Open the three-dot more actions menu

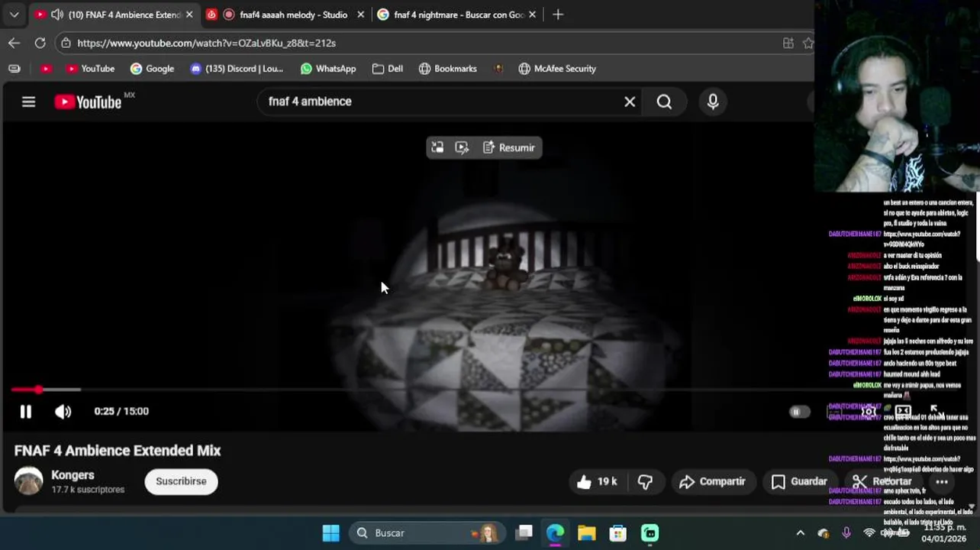click(x=942, y=481)
